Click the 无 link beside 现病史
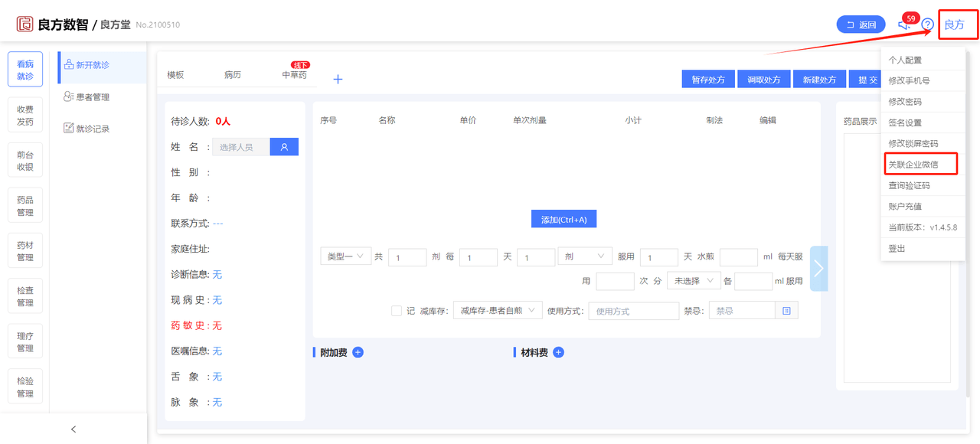 (217, 300)
